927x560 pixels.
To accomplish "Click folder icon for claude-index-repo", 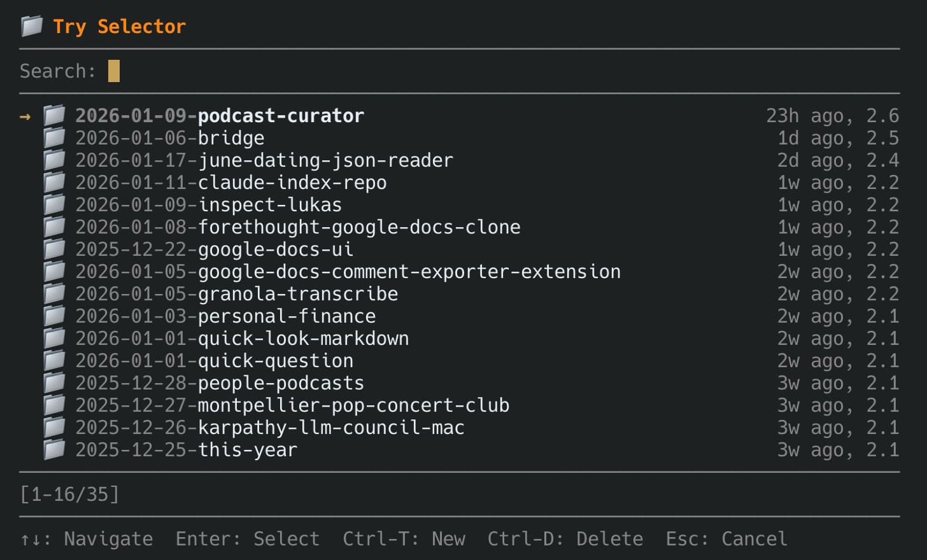I will point(54,182).
